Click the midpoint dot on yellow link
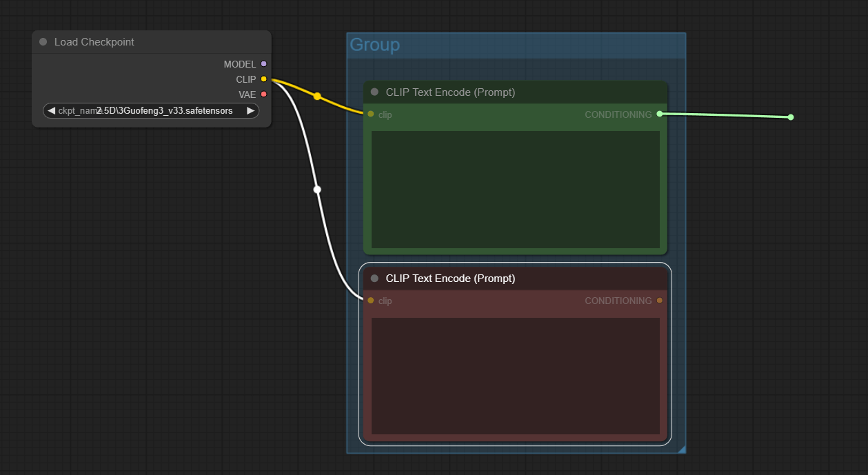Image resolution: width=868 pixels, height=475 pixels. point(317,97)
